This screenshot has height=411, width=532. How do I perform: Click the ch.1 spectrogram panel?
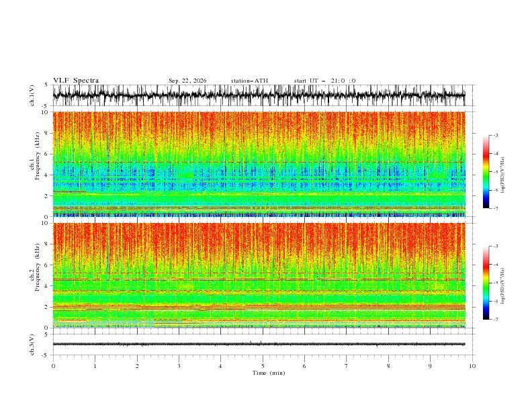coord(259,164)
